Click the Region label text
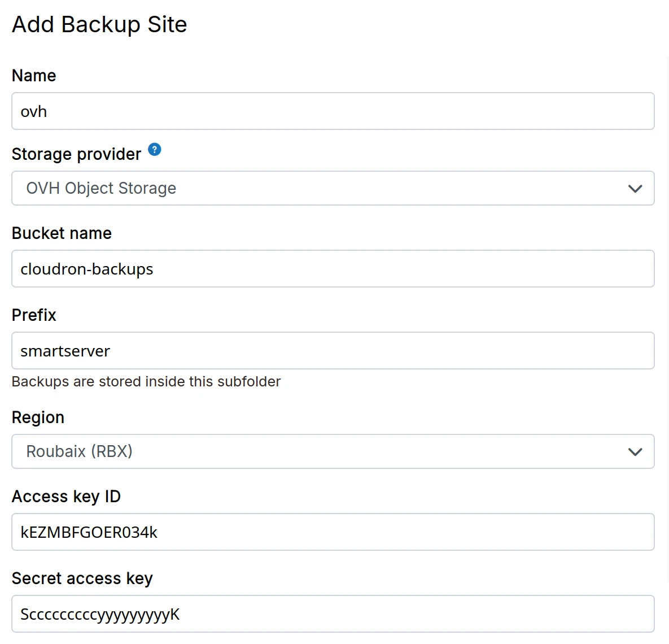Viewport: 669px width, 644px height. pos(38,417)
